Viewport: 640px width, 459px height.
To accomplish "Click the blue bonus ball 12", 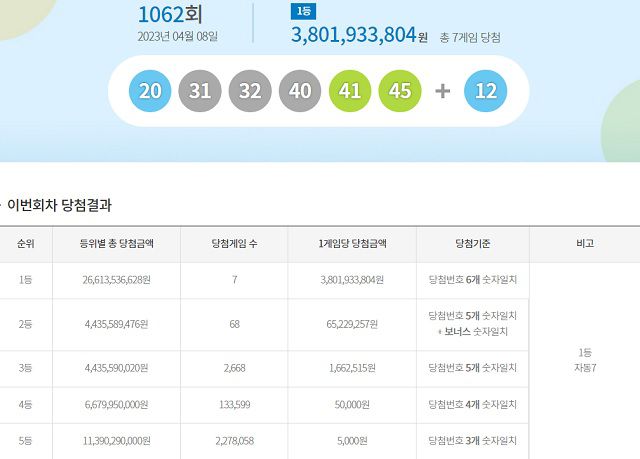I will coord(486,92).
